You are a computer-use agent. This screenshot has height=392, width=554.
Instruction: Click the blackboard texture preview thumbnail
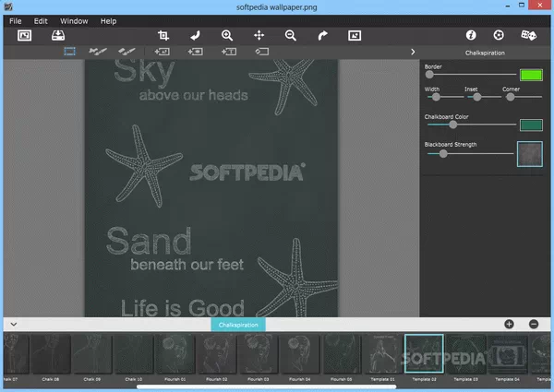tap(530, 154)
